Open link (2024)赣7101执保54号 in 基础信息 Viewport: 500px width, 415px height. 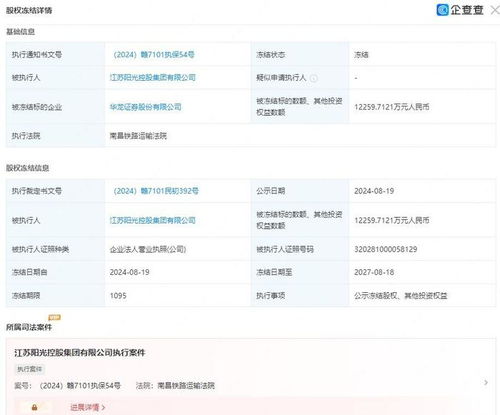pos(154,55)
